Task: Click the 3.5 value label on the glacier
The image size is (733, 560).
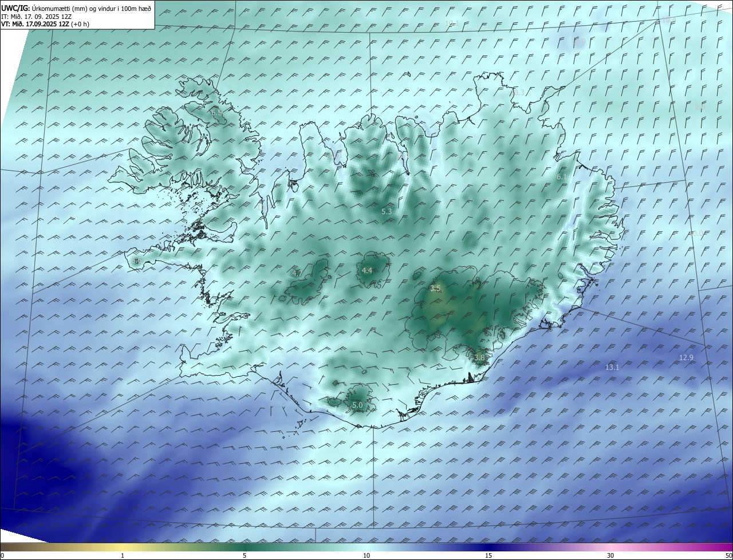Action: pyautogui.click(x=436, y=289)
